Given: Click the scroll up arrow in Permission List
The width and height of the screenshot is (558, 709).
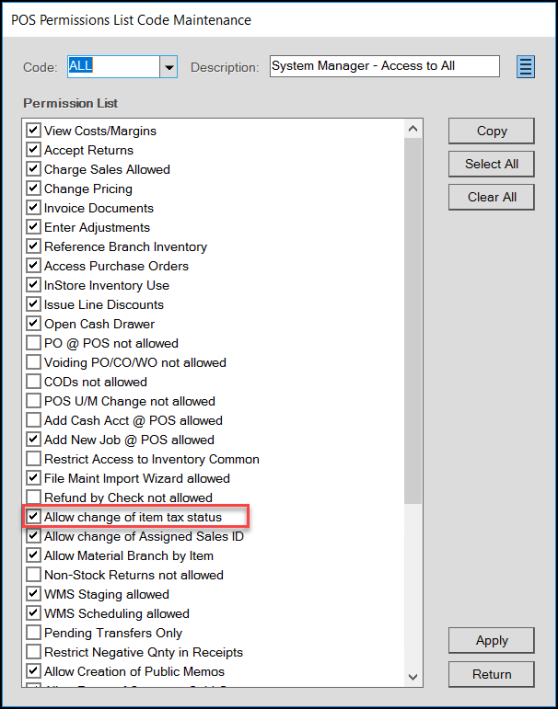Looking at the screenshot, I should tap(412, 129).
